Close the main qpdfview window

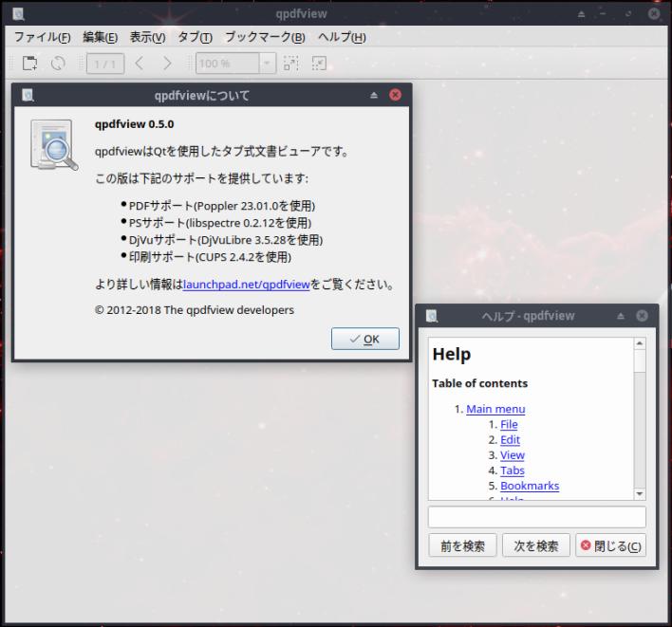coord(654,14)
